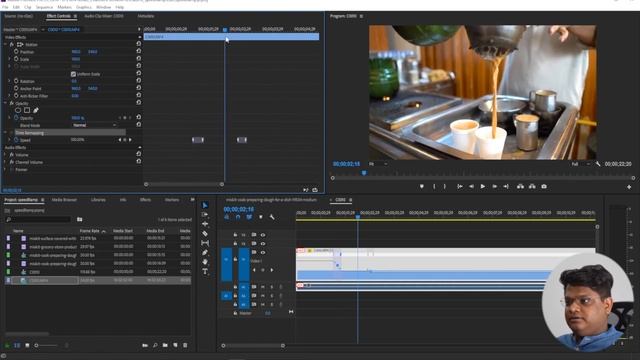The width and height of the screenshot is (640, 360).
Task: Step forward one frame in the Program monitor
Action: (494, 186)
